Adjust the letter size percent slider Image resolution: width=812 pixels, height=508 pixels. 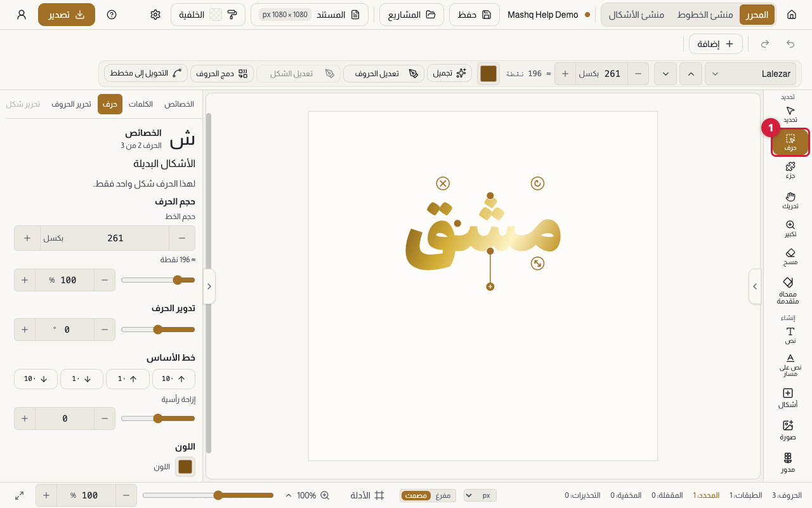(x=158, y=280)
